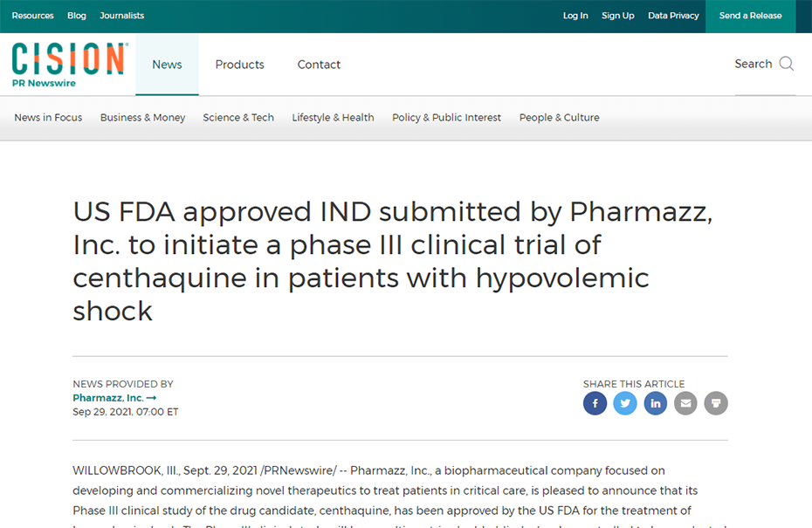Go to the Sign Up page

tap(618, 16)
